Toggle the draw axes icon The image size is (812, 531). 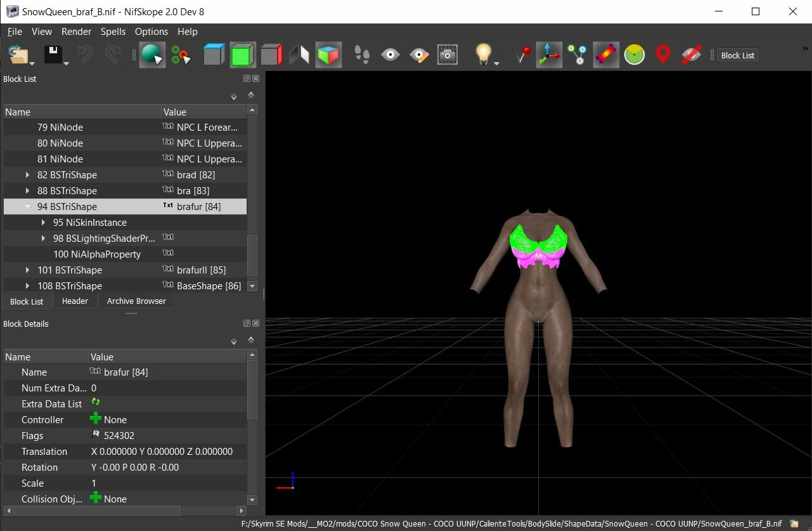pyautogui.click(x=548, y=55)
